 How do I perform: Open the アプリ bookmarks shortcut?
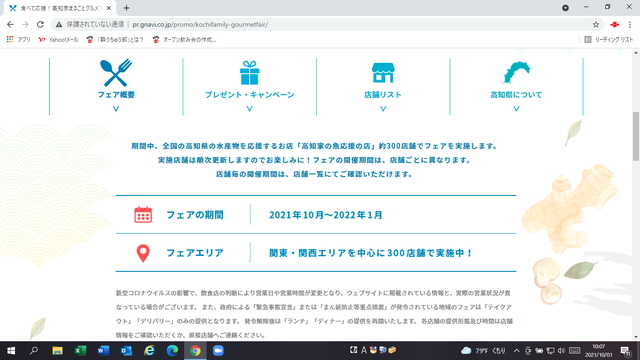18,40
